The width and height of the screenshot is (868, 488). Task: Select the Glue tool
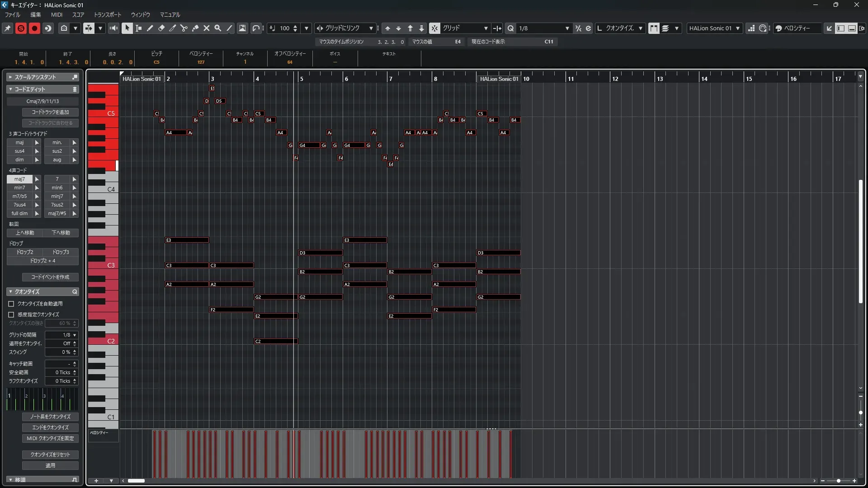(x=195, y=28)
